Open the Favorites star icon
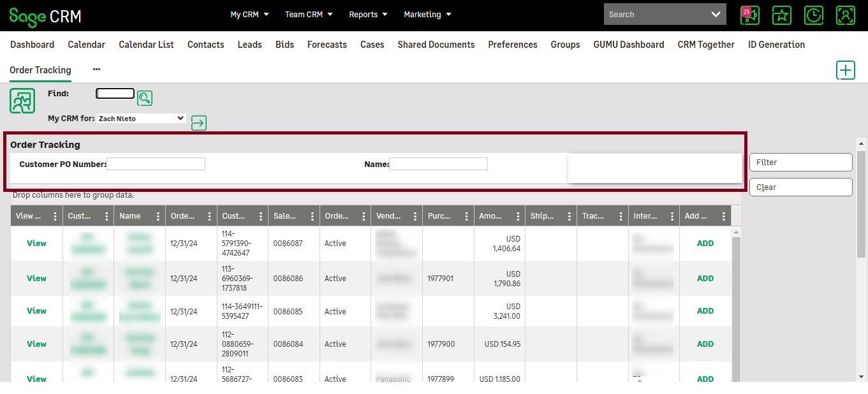Screen dimensions: 868x394 (781, 15)
